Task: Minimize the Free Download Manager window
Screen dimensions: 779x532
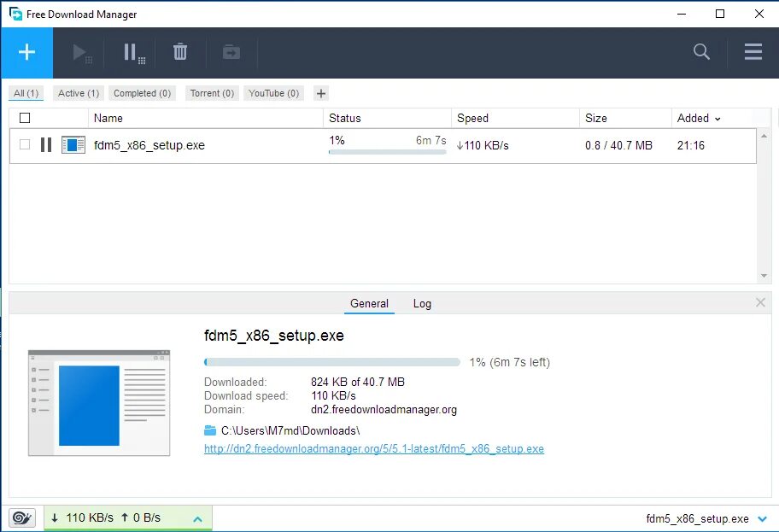Action: pos(682,14)
